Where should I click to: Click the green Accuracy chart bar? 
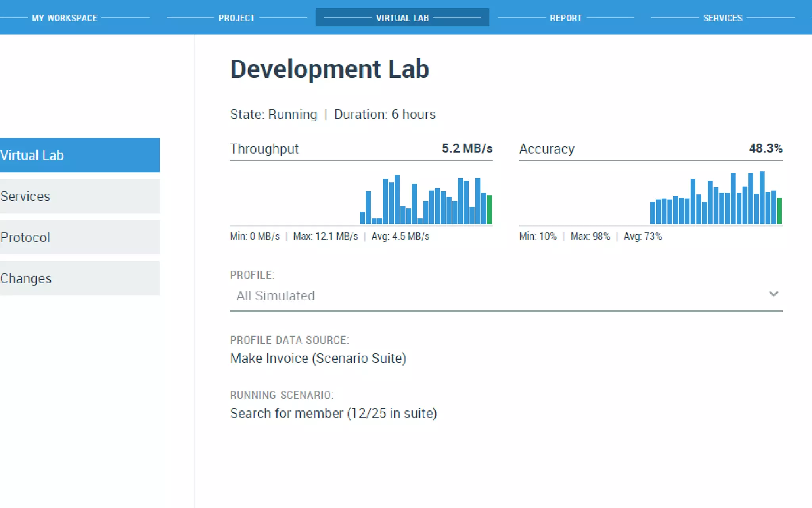tap(779, 211)
